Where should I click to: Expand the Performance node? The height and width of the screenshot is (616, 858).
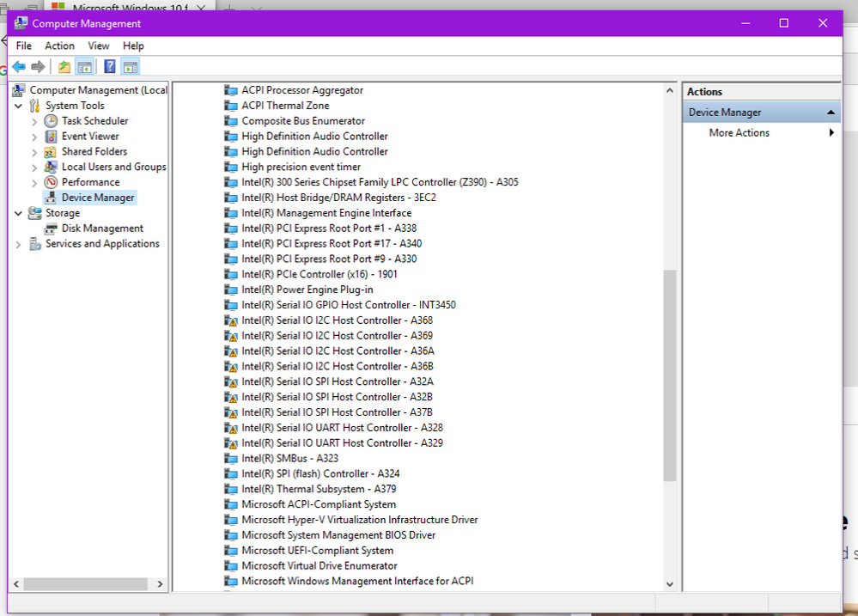pos(34,183)
